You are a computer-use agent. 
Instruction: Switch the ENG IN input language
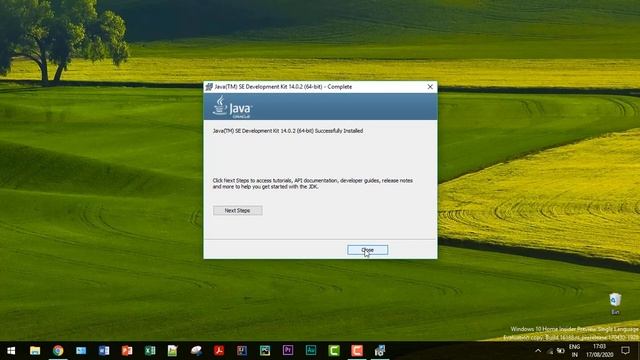pyautogui.click(x=574, y=351)
